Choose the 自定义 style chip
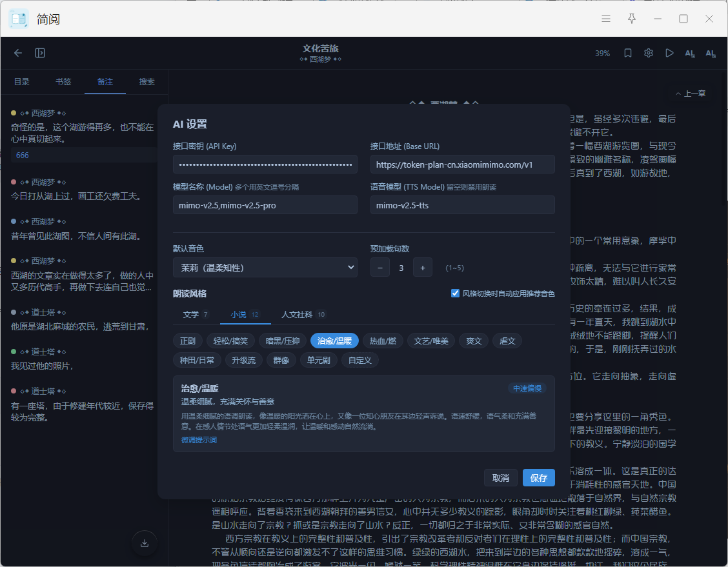Viewport: 728px width, 567px height. [x=360, y=360]
